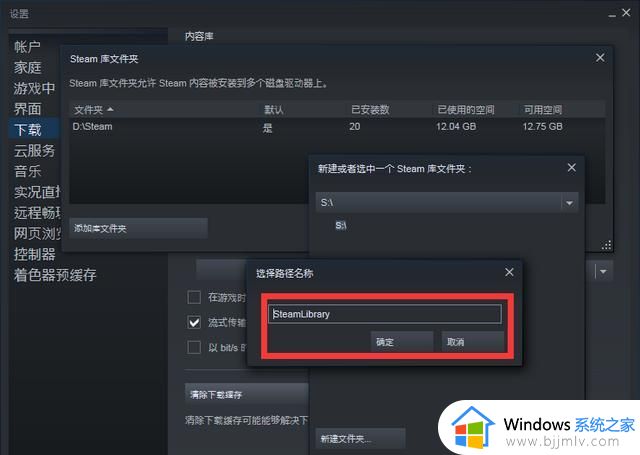Toggle the 以 bit/s display checkbox

tap(194, 347)
